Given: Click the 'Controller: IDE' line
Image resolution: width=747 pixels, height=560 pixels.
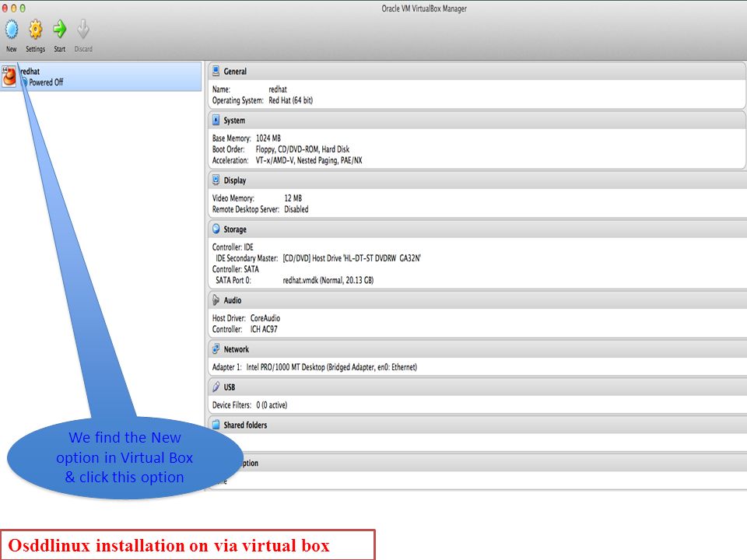Looking at the screenshot, I should (233, 247).
